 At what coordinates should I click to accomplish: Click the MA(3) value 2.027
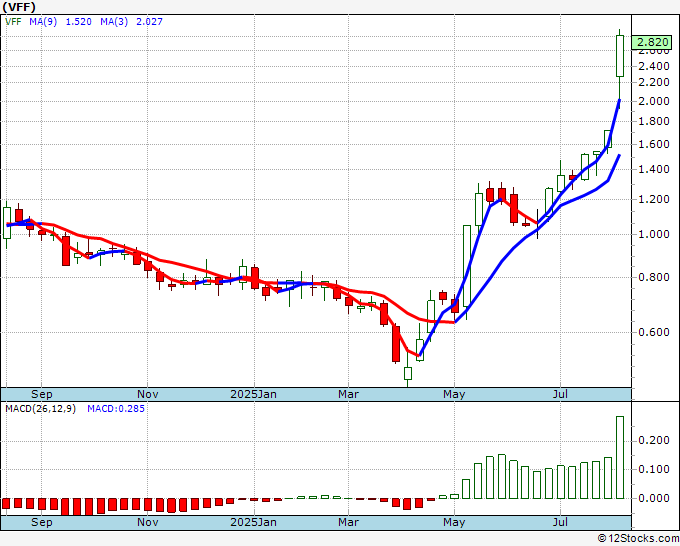(x=149, y=21)
